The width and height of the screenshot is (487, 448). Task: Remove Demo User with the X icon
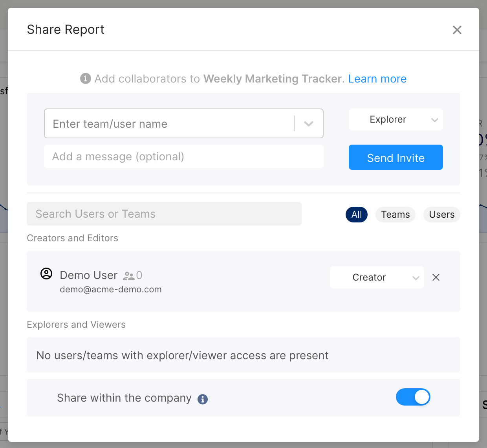point(436,277)
